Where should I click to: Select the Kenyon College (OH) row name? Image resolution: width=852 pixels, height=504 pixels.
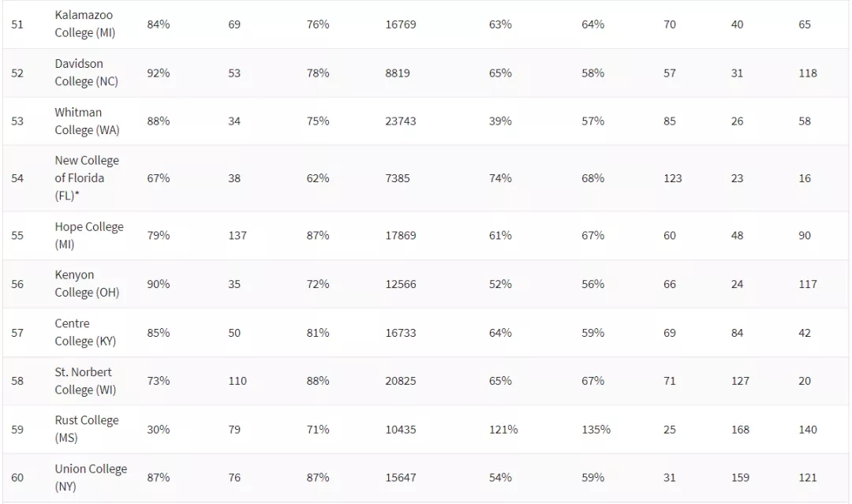pos(86,283)
